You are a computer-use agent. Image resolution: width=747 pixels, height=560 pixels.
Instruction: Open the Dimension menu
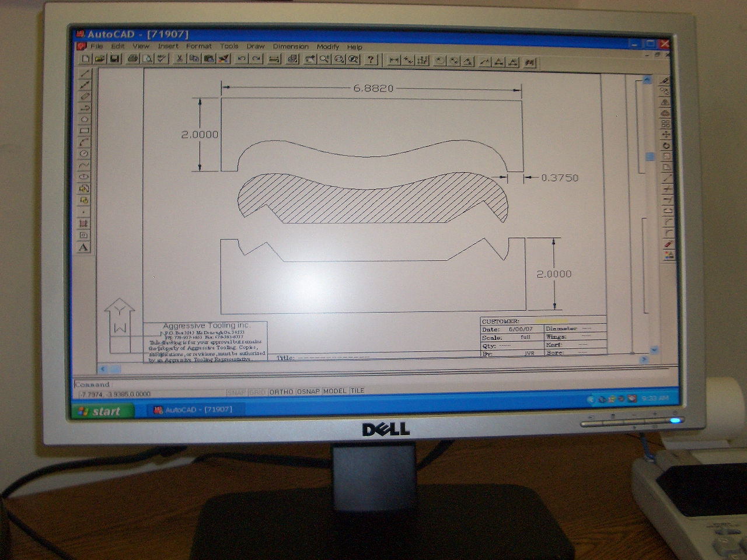click(291, 46)
